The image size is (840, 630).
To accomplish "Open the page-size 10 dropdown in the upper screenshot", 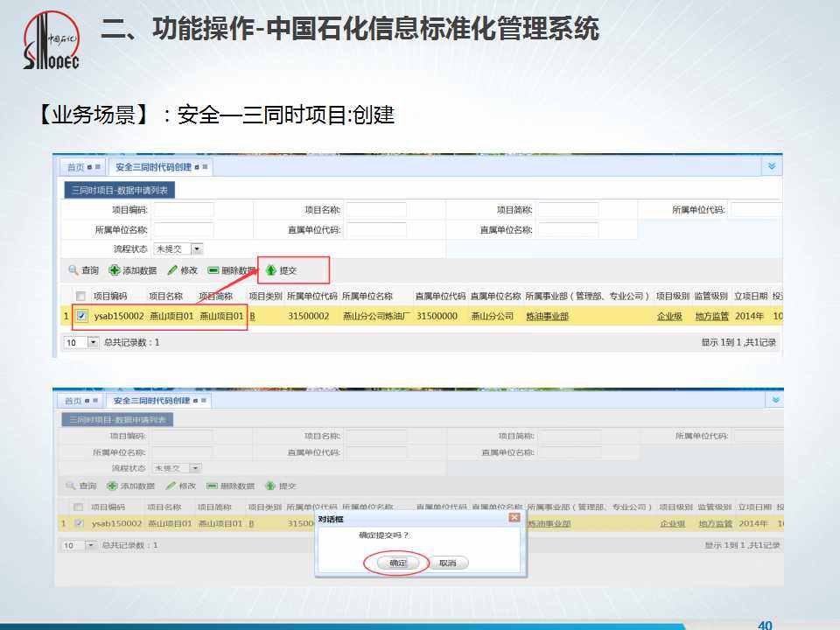I will 94,342.
